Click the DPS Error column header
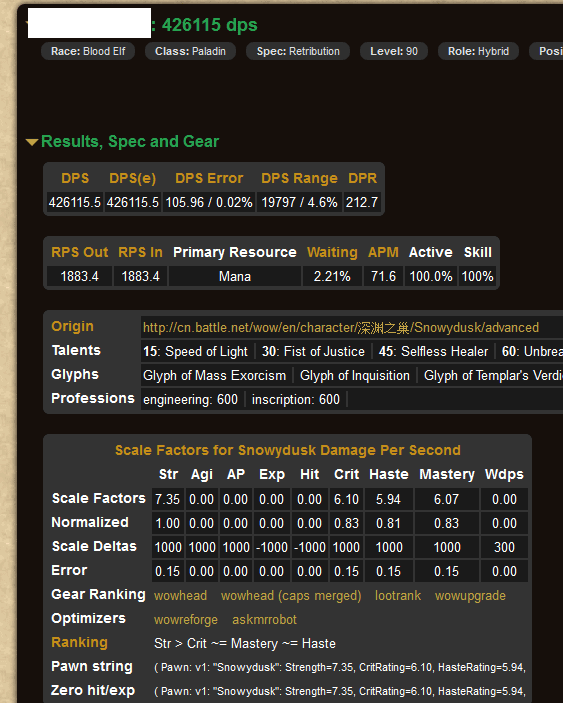Image resolution: width=563 pixels, height=703 pixels. click(209, 178)
